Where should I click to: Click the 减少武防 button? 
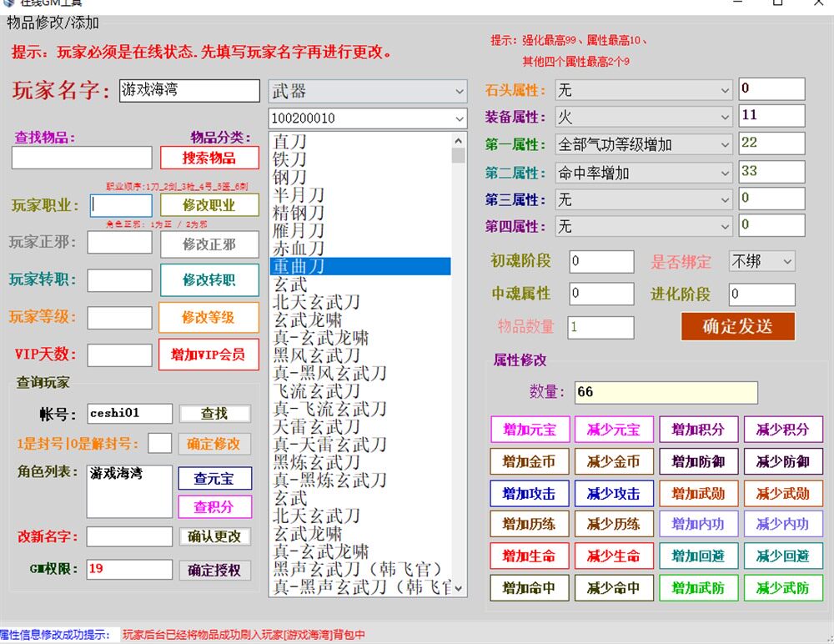tap(783, 588)
